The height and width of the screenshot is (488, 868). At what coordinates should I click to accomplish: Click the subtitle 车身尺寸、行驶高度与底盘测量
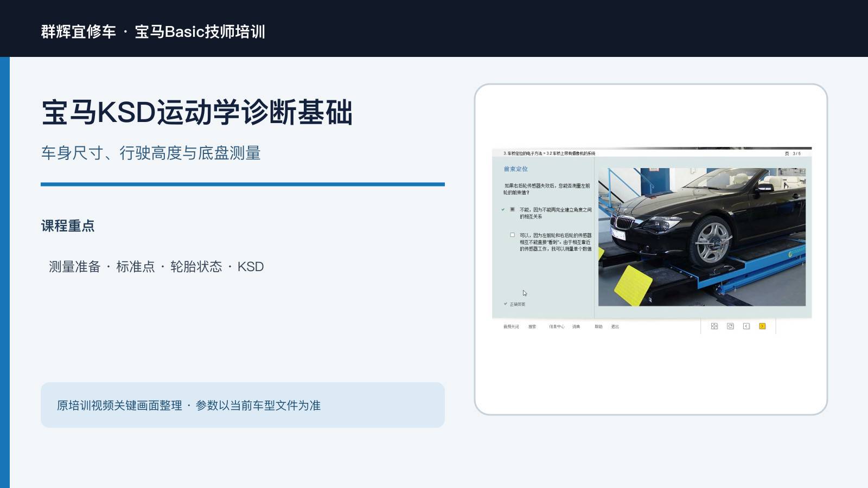point(151,153)
